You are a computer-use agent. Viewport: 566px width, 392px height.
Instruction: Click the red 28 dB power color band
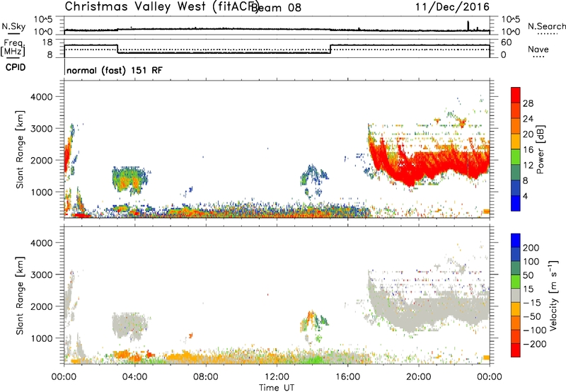click(x=516, y=95)
